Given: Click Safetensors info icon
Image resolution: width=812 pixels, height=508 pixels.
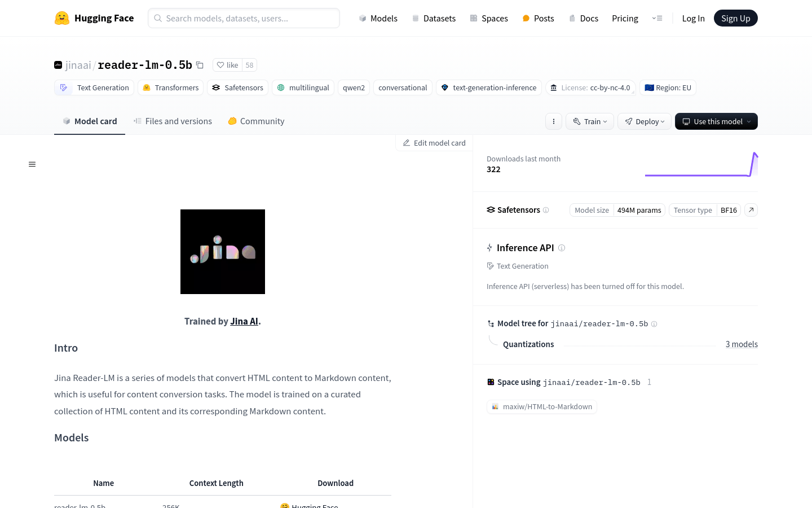Looking at the screenshot, I should click(x=546, y=210).
